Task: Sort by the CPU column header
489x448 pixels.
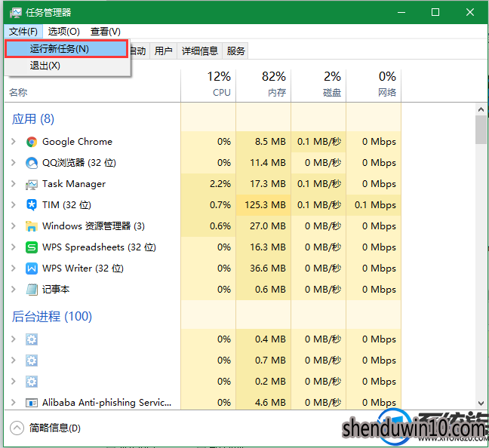Action: [208, 84]
